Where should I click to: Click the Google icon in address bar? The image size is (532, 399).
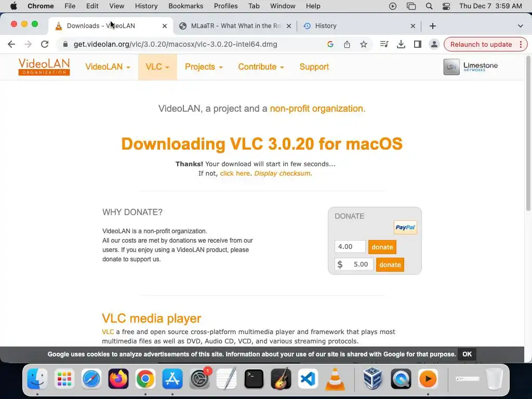330,44
